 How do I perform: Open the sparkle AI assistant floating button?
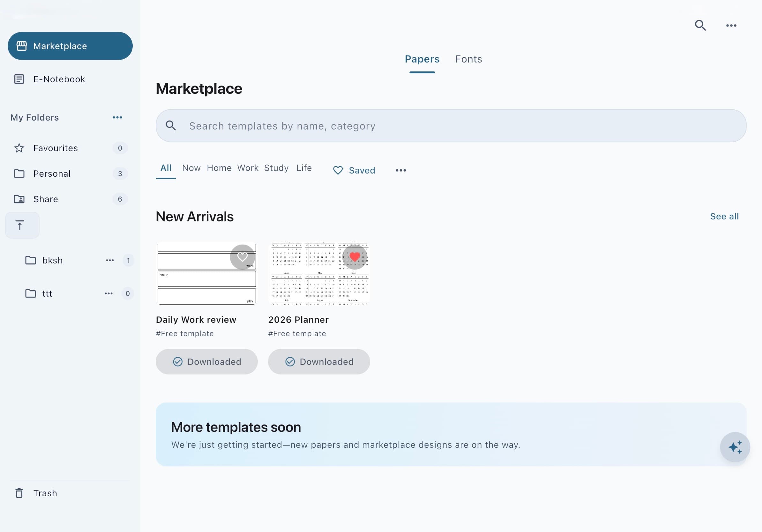coord(735,447)
